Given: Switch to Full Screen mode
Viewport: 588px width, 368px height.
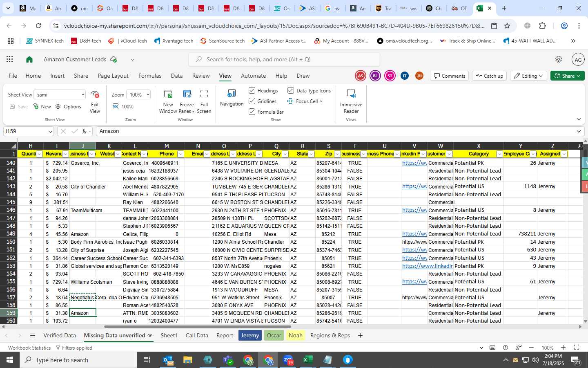Looking at the screenshot, I should 204,101.
